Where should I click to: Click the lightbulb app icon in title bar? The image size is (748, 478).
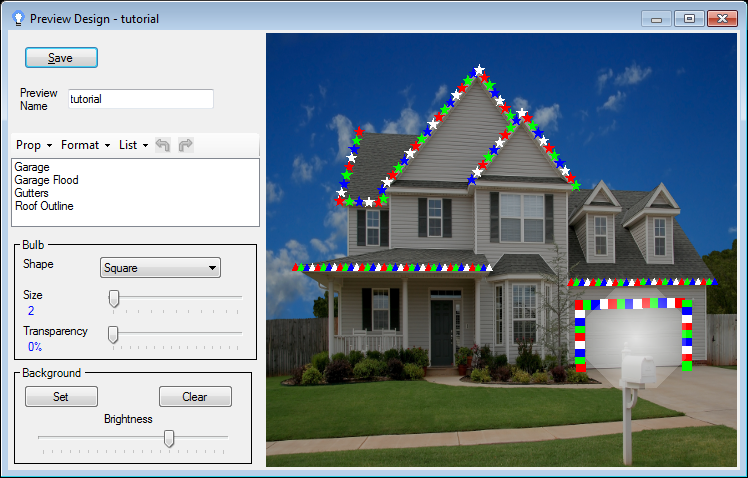(x=16, y=18)
